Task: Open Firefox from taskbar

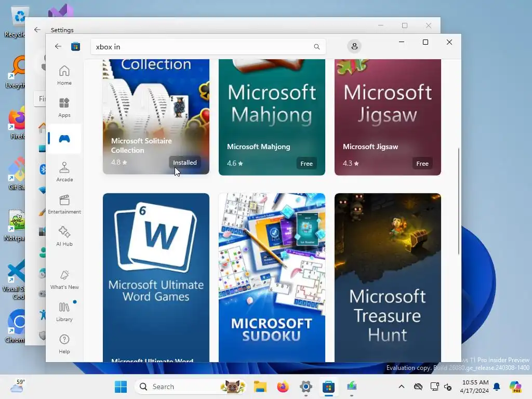Action: [x=283, y=387]
